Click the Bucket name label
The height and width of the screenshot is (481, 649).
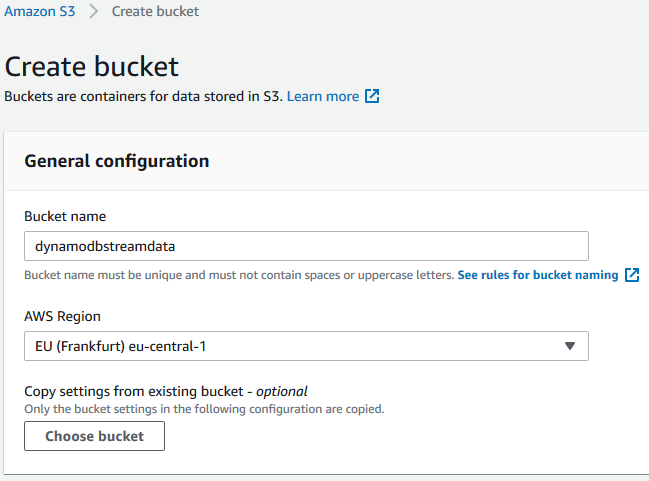tap(65, 216)
